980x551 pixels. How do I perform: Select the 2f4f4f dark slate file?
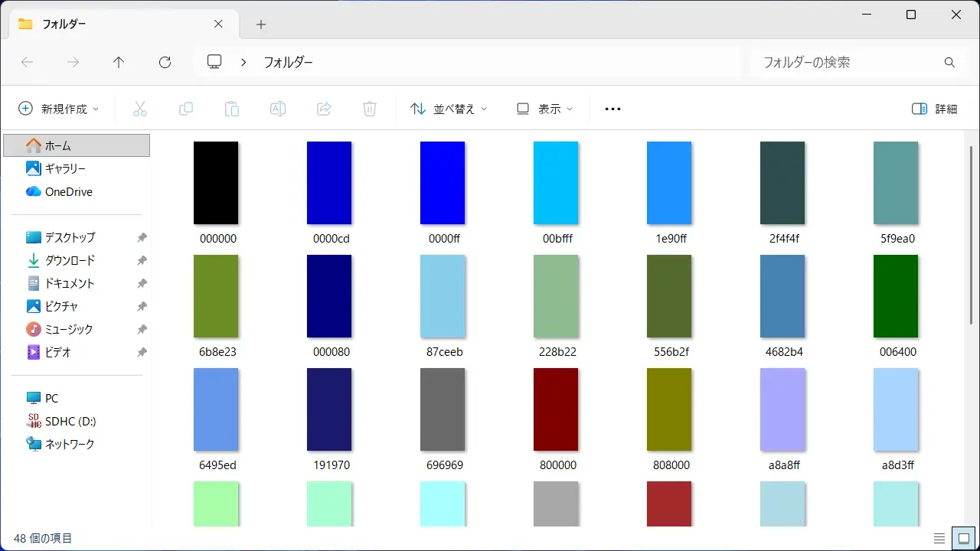point(782,183)
